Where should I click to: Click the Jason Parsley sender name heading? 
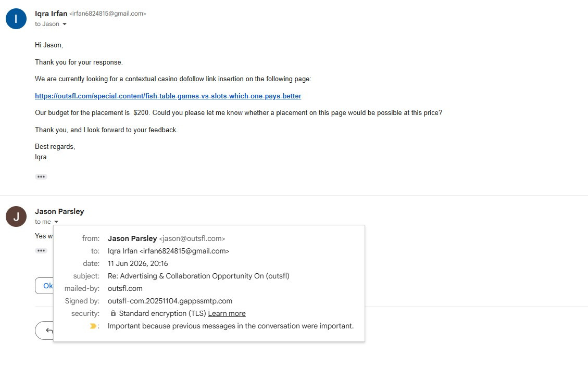tap(59, 211)
